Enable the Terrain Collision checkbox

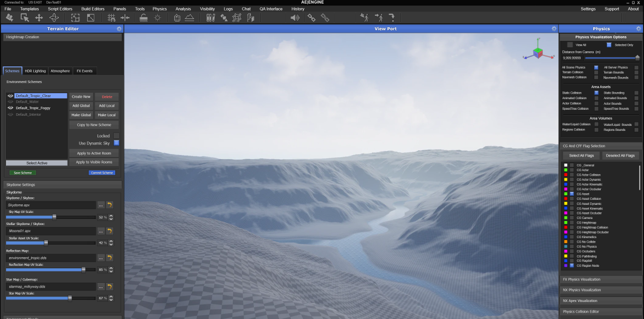[596, 72]
